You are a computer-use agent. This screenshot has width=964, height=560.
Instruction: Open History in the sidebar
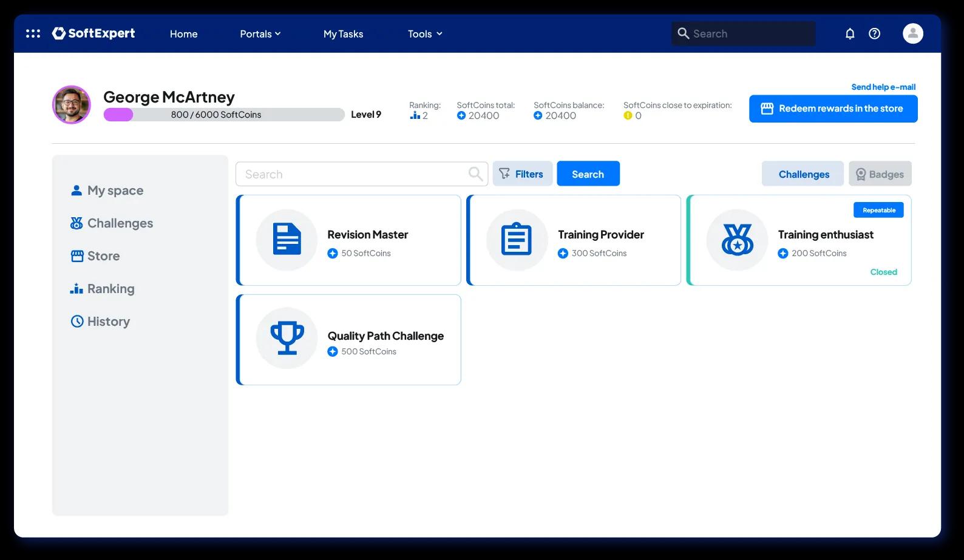[x=100, y=322]
